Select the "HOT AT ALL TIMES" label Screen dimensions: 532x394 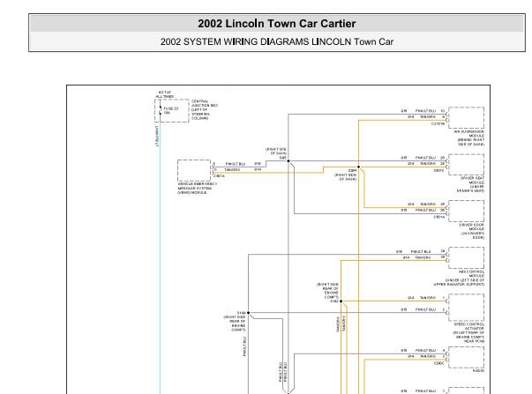click(165, 94)
